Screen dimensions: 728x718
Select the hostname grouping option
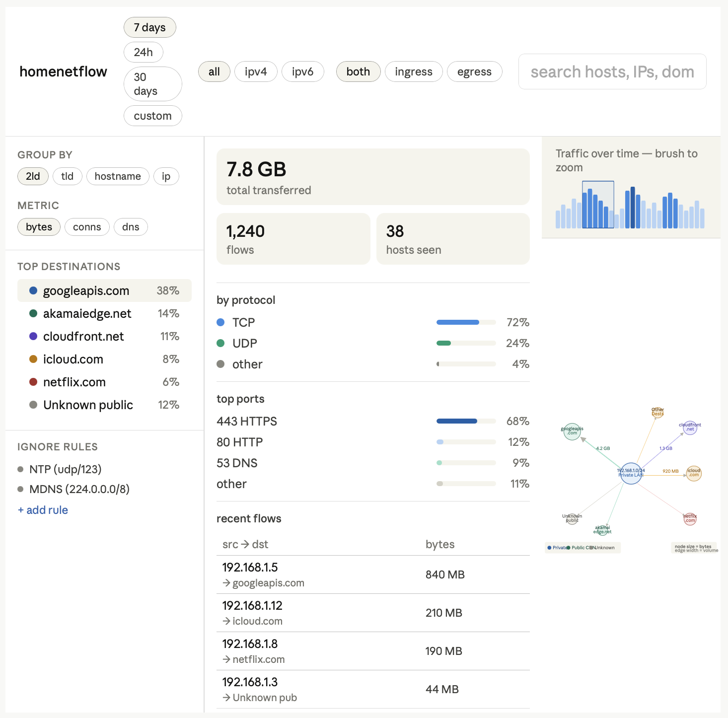tap(118, 176)
